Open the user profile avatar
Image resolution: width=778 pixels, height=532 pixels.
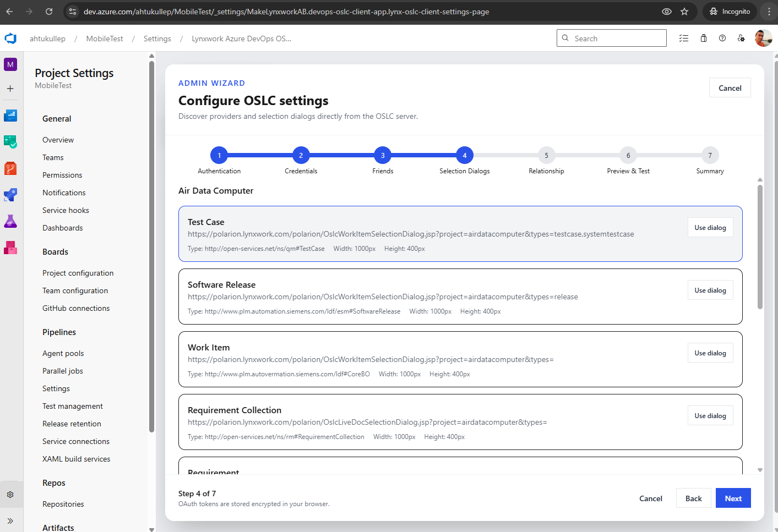763,39
